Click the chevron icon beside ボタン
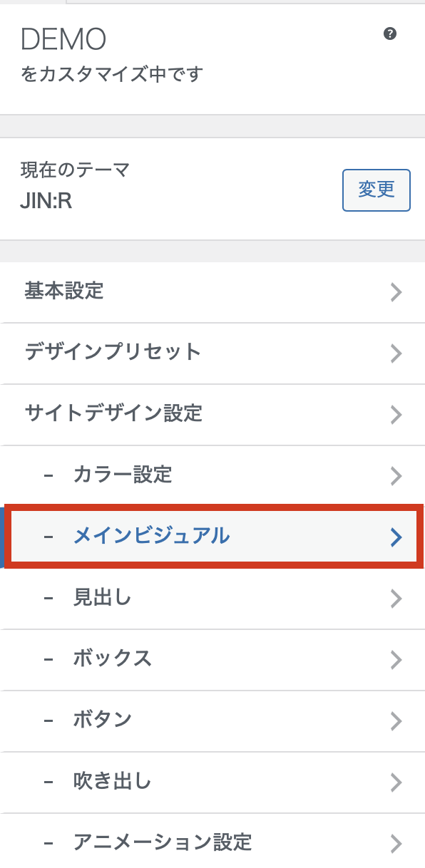The image size is (425, 868). point(396,721)
